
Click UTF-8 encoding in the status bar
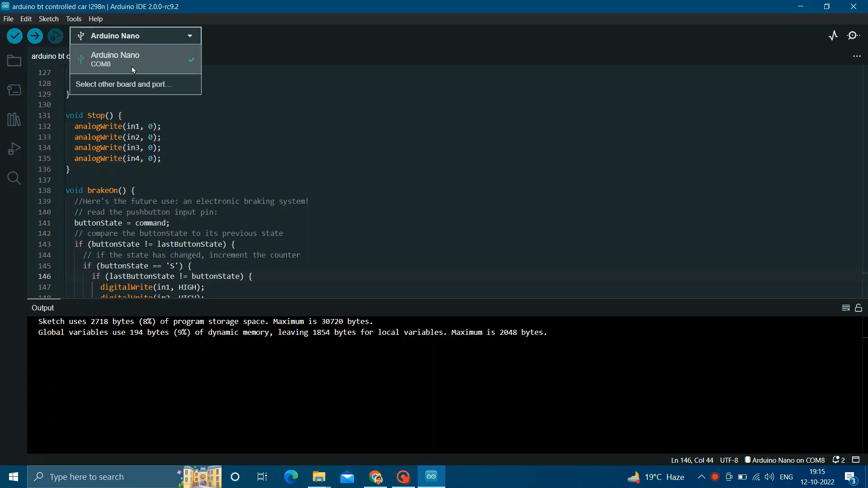tap(729, 460)
